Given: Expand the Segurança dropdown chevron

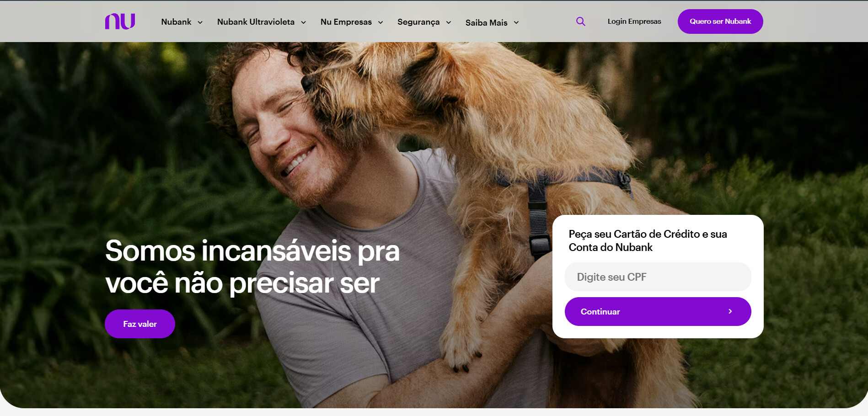Looking at the screenshot, I should 449,22.
